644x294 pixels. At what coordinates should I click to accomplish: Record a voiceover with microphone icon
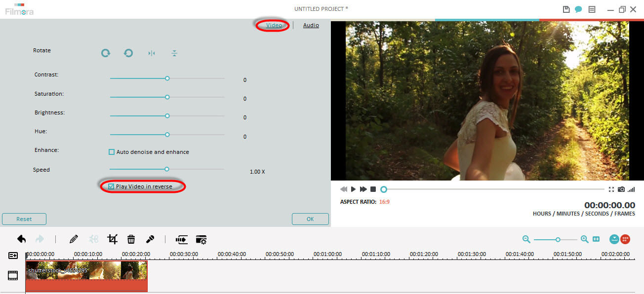[x=150, y=239]
